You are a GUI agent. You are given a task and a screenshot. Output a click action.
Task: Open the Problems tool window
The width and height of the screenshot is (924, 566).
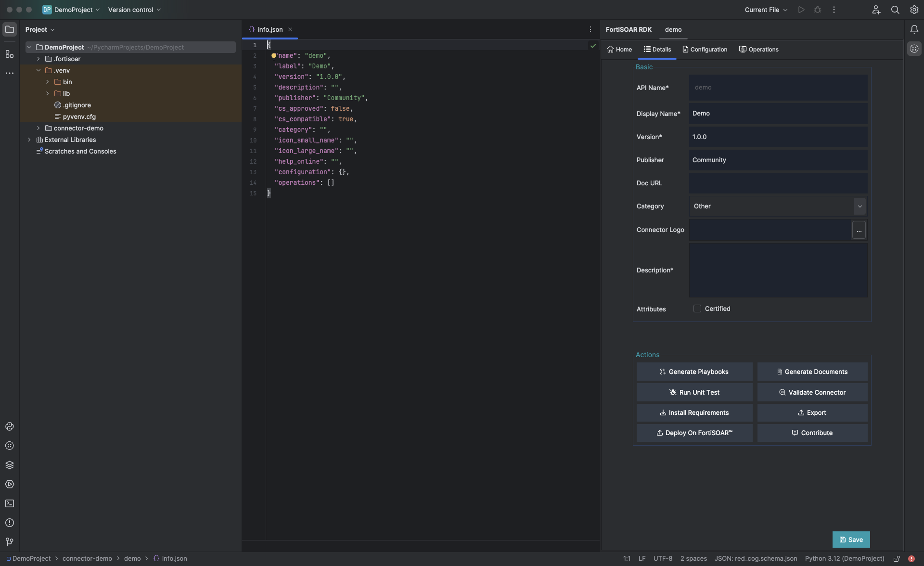[10, 523]
